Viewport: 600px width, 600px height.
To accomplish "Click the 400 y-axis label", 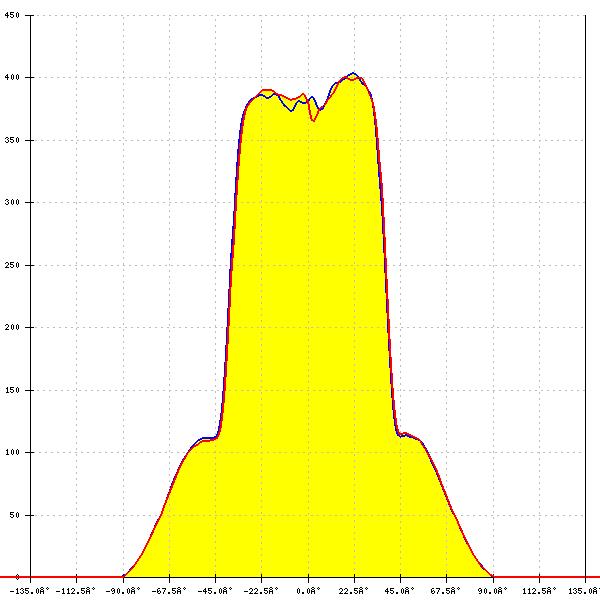I will coord(12,78).
